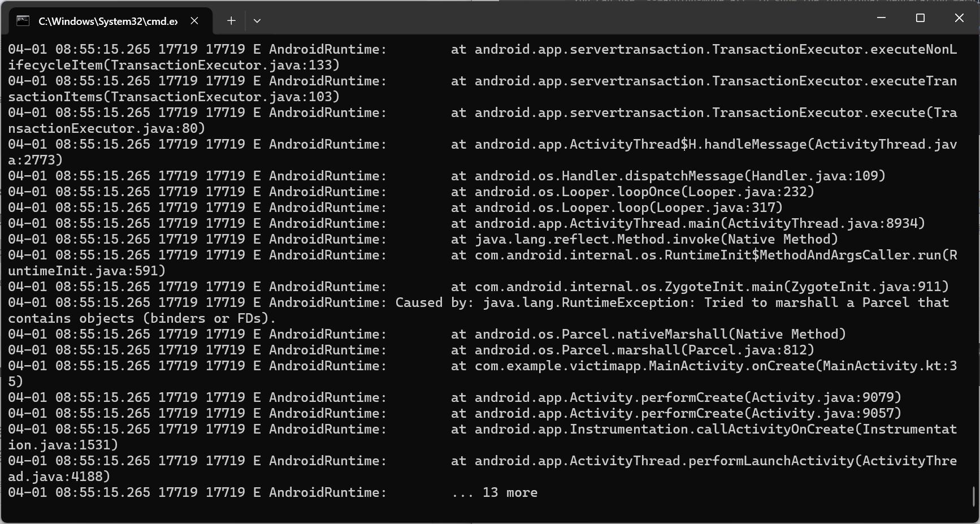Click the vertical scrollbar thumb
Screen dimensions: 980x524
pyautogui.click(x=973, y=496)
